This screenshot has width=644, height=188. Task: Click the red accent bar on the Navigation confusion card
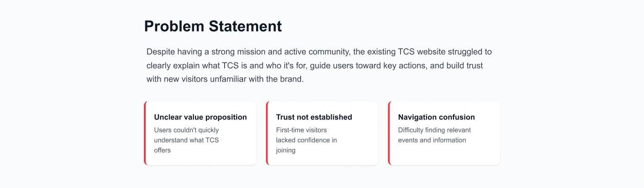(389, 133)
